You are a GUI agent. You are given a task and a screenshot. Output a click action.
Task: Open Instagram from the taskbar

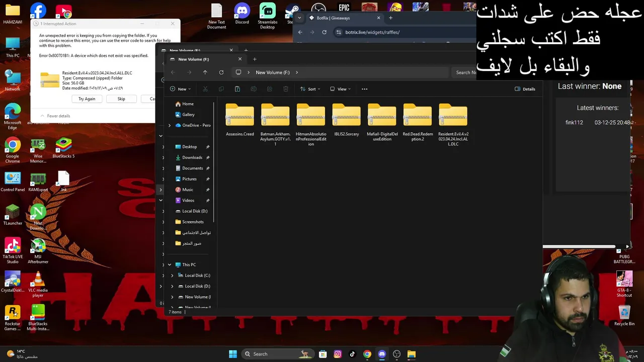(x=338, y=354)
